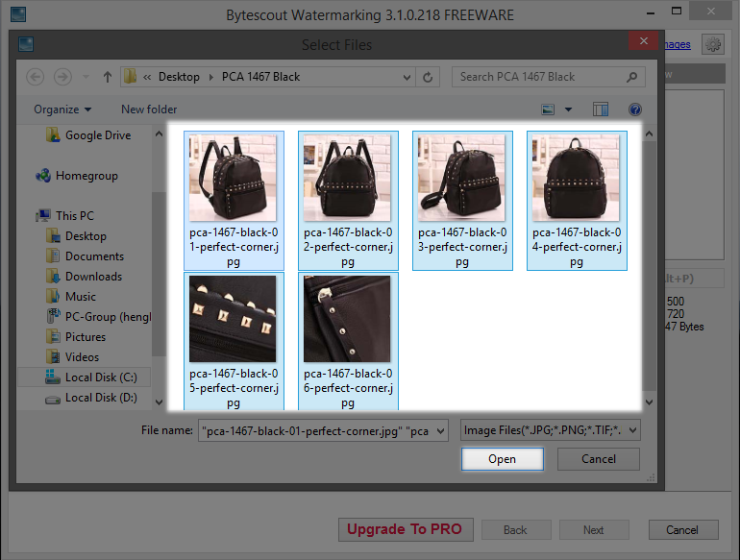This screenshot has width=740, height=560.
Task: Click the settings gear icon
Action: [712, 44]
